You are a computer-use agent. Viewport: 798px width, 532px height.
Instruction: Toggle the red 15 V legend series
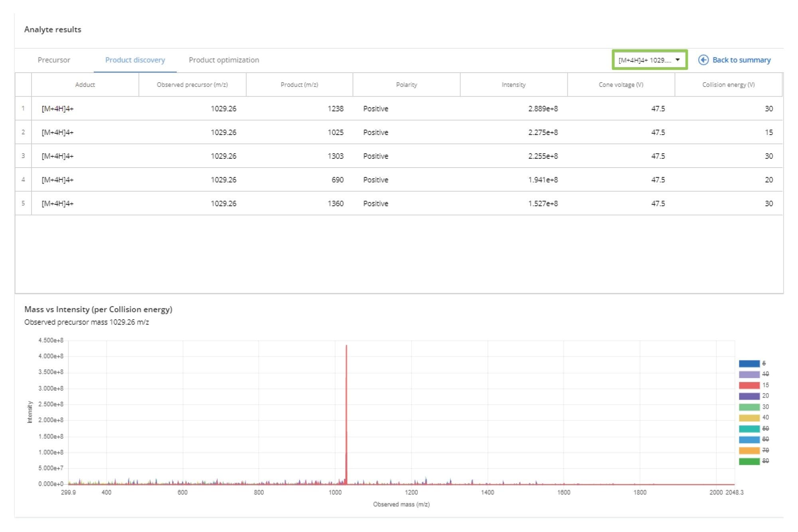coord(749,385)
